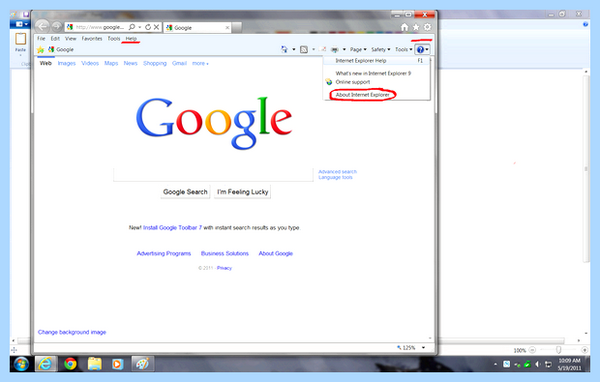Click the Web link on Google
This screenshot has height=382, width=600.
coord(46,63)
